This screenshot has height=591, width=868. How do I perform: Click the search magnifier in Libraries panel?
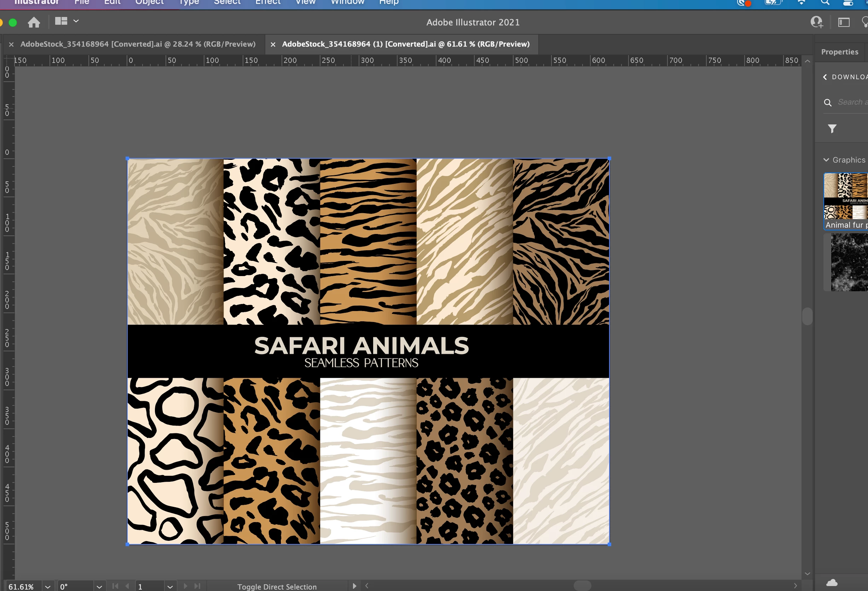828,102
